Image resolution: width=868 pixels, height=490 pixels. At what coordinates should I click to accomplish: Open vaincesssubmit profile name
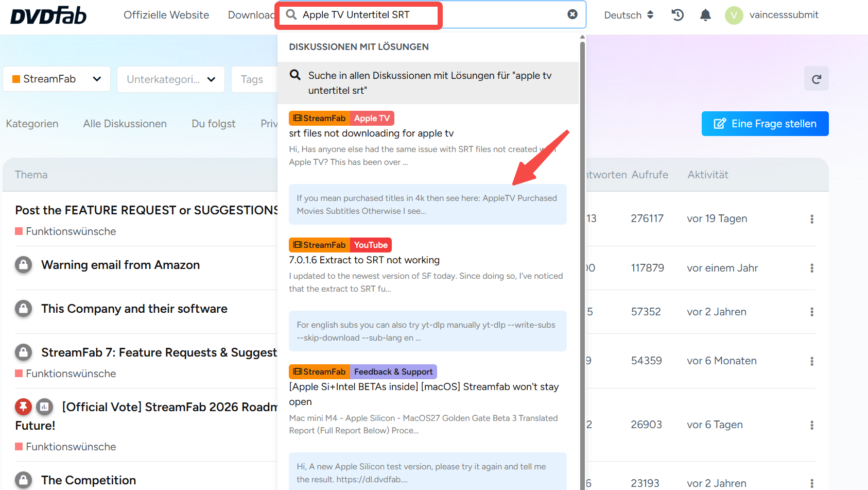pos(784,15)
